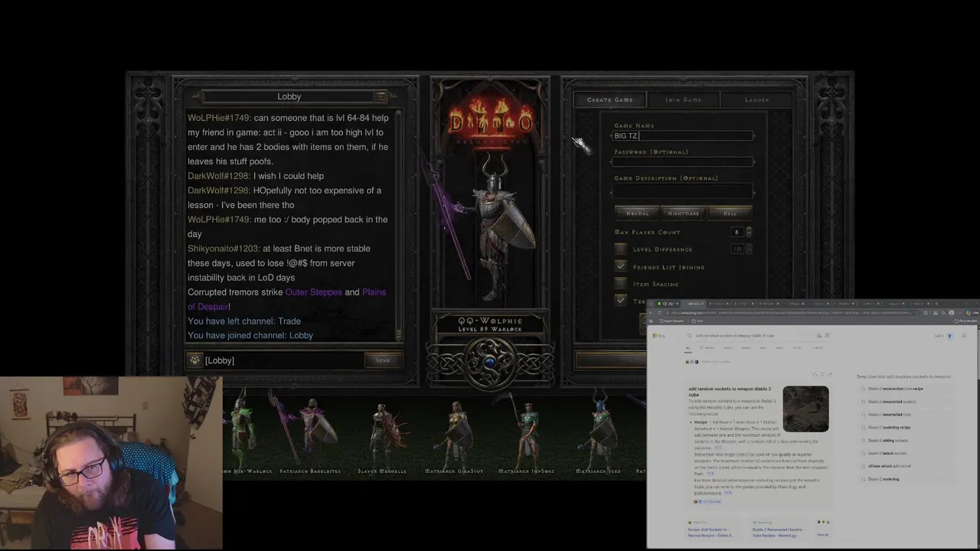Click the Bing voice search microphone icon
Viewport: 980px width, 551px height.
(x=819, y=336)
